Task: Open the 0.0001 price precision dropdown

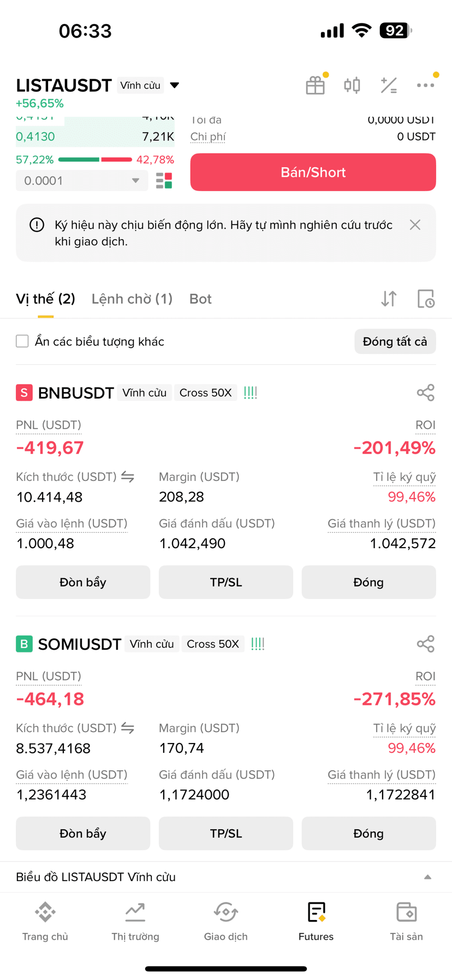Action: (x=82, y=181)
